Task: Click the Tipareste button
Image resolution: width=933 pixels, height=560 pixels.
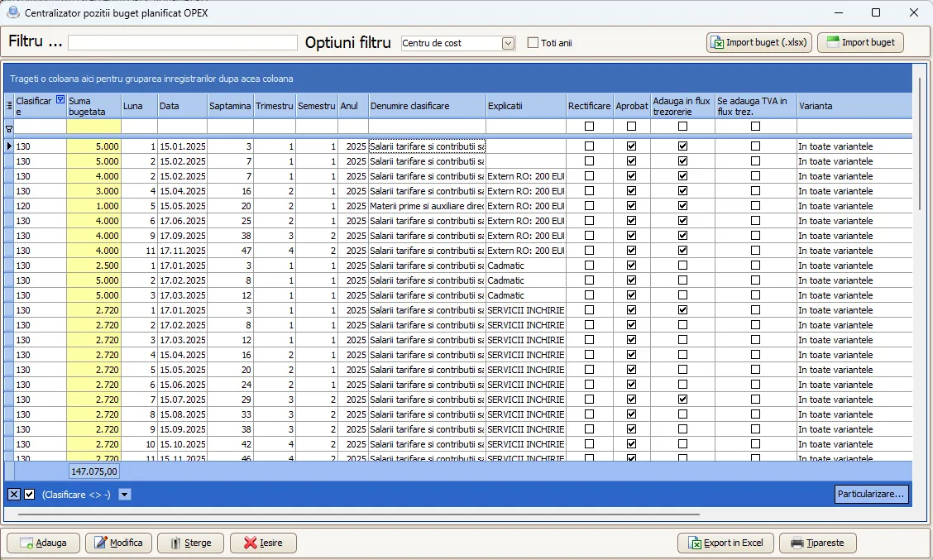Action: (x=817, y=543)
